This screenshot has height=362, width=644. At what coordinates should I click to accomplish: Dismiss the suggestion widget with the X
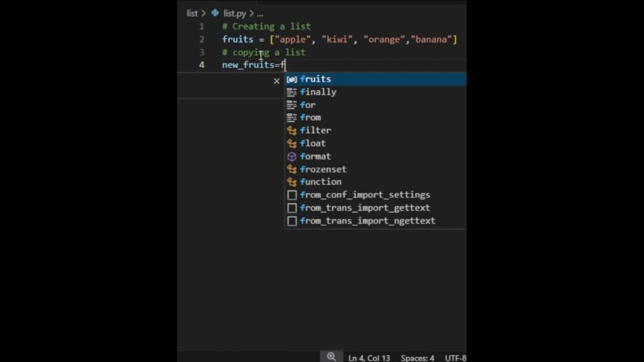coord(276,80)
